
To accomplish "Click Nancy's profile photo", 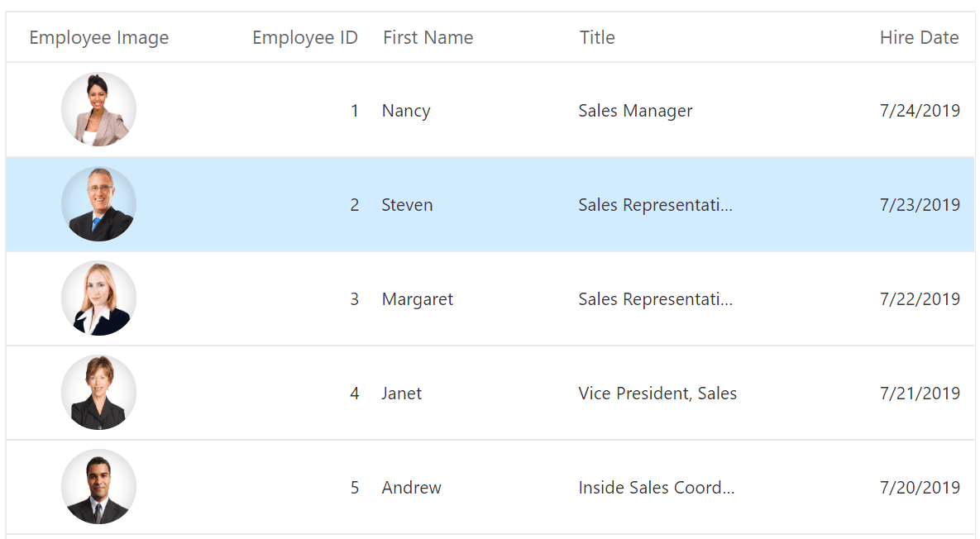I will [x=98, y=110].
